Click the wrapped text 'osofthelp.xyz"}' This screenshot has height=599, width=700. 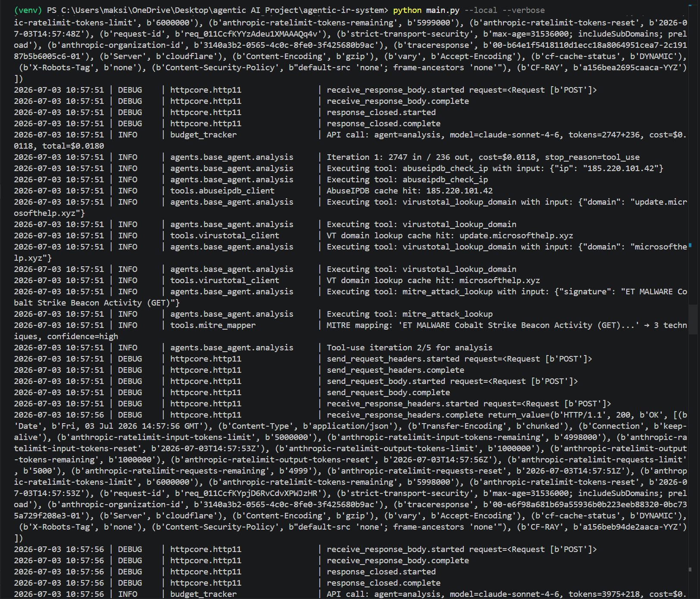(49, 213)
